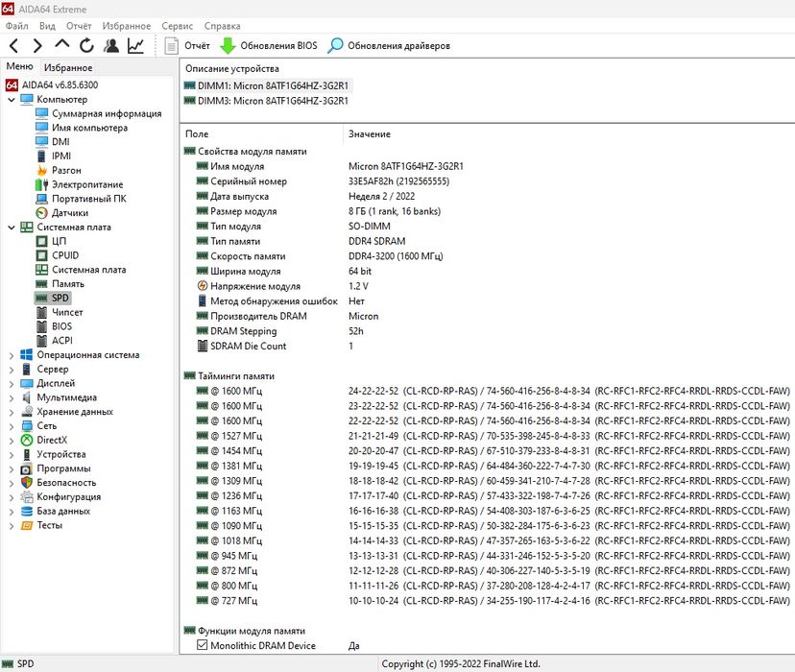
Task: Navigate up one level using up arrow icon
Action: (61, 44)
